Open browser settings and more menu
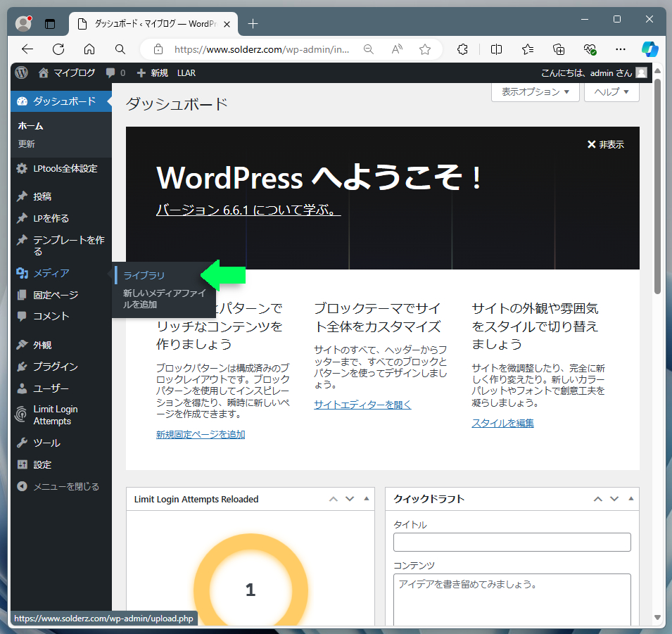Viewport: 672px width, 634px height. pos(621,49)
